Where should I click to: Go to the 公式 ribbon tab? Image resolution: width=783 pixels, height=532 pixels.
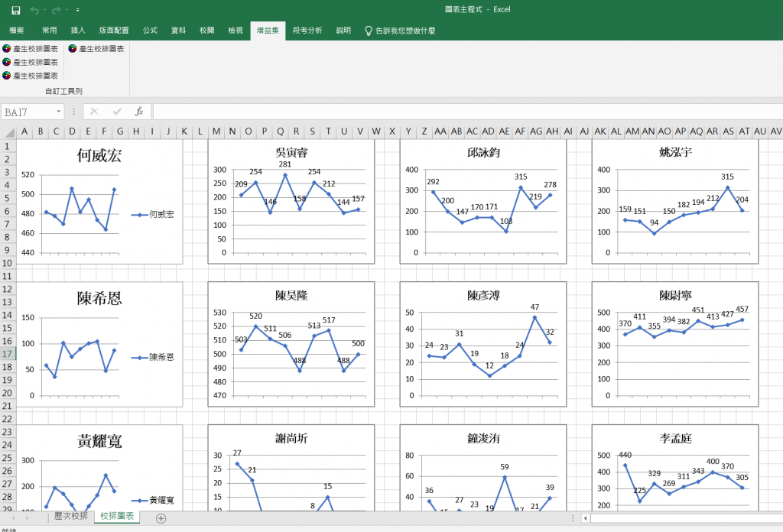pos(150,31)
